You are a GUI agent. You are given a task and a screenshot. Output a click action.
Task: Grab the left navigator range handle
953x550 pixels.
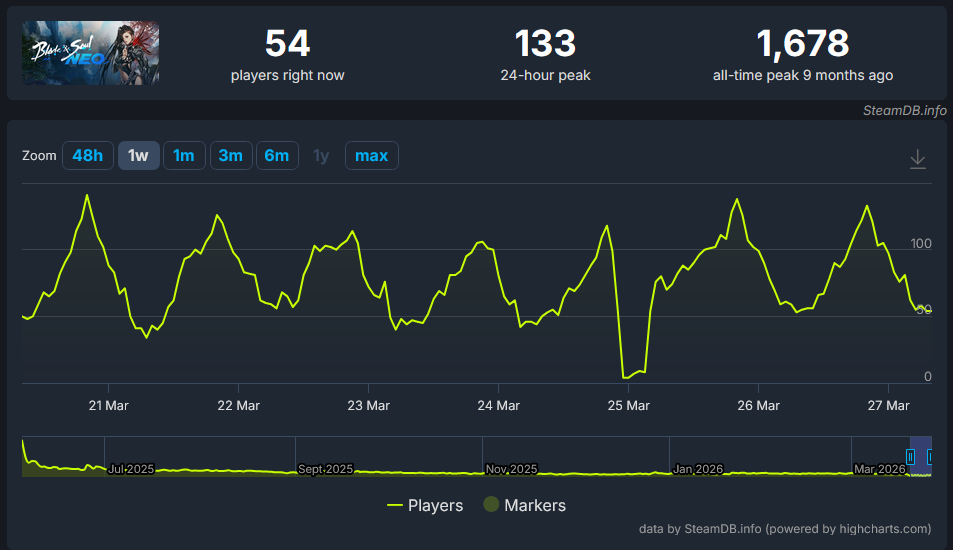point(910,456)
